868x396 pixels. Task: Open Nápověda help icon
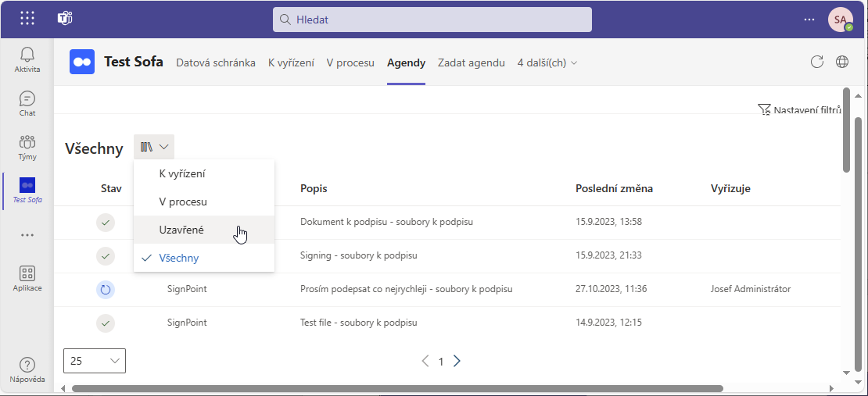(27, 369)
